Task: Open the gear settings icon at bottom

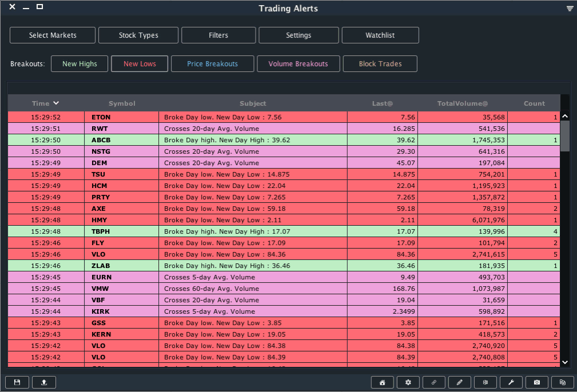Action: coord(408,382)
